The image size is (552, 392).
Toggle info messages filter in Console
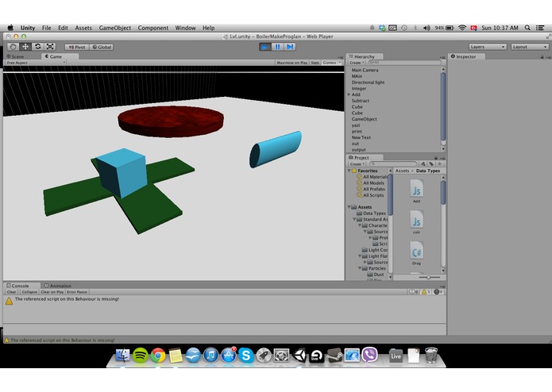tap(413, 292)
